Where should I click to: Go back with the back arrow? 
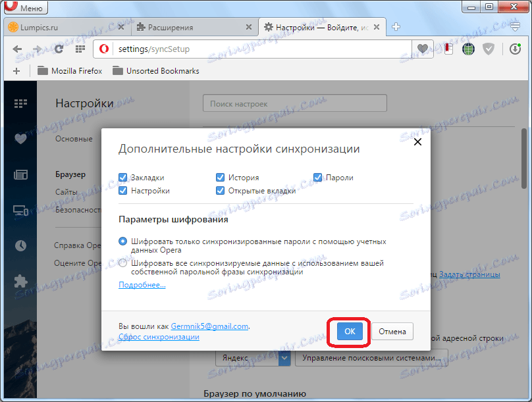tap(17, 49)
